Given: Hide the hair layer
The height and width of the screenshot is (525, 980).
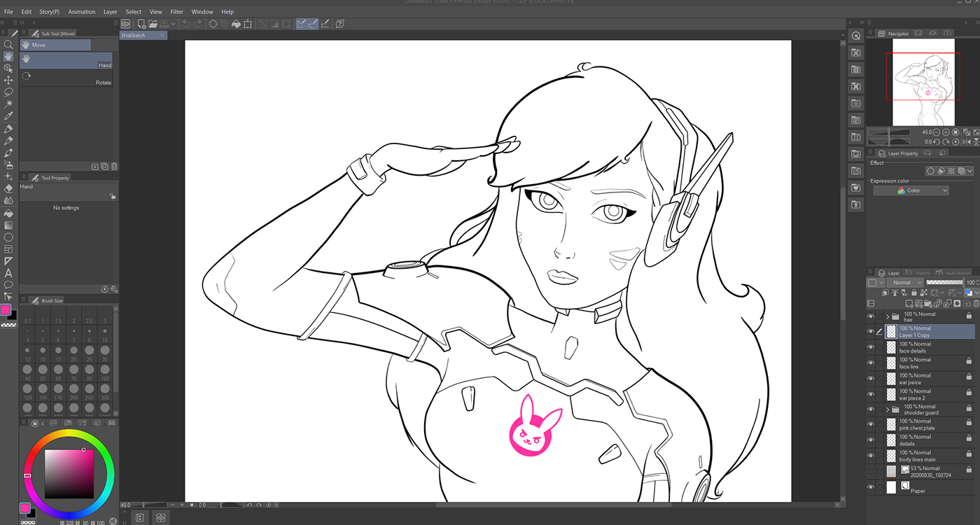Looking at the screenshot, I should point(870,316).
